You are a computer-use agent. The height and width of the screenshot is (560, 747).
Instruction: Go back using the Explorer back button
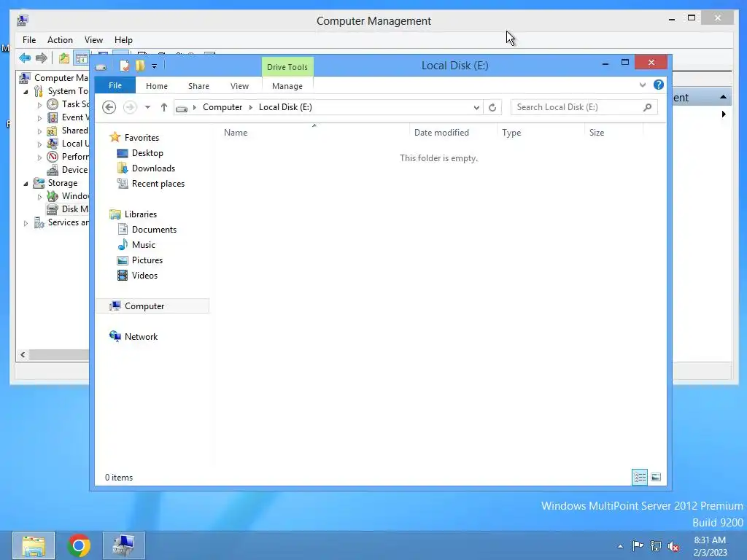109,107
